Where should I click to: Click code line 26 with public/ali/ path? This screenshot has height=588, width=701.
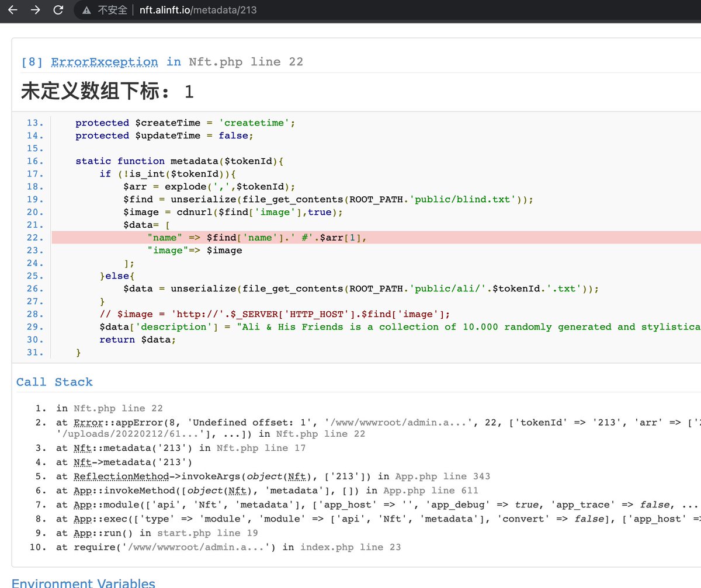[x=361, y=288]
